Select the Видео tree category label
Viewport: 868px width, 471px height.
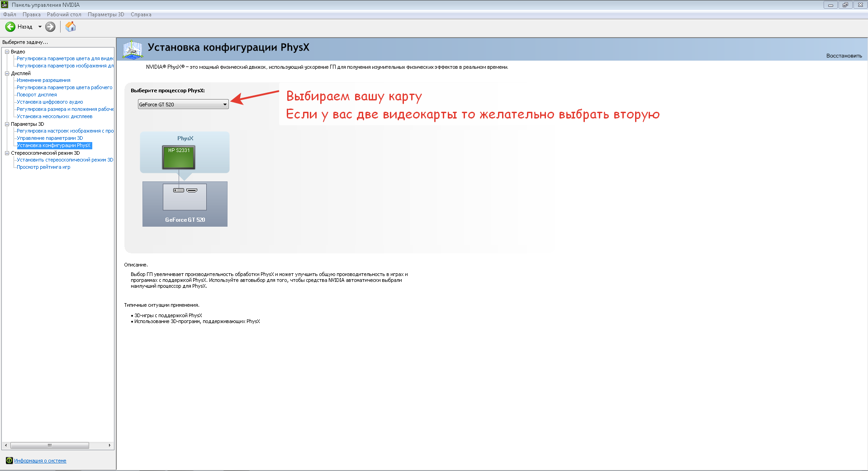[x=18, y=52]
